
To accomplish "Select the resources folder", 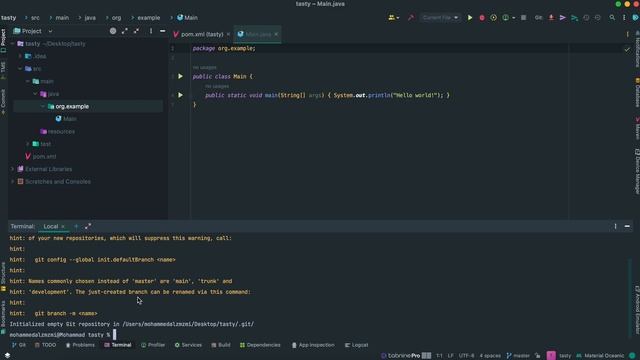I will [x=58, y=131].
